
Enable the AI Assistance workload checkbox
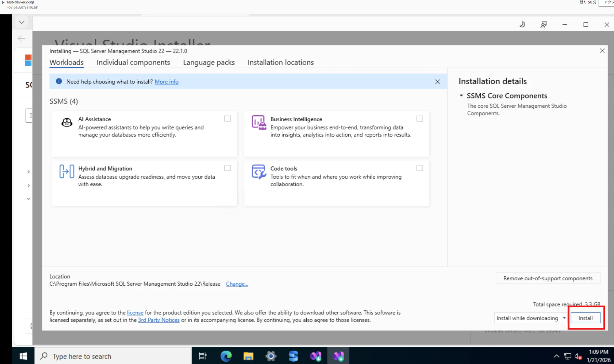227,119
